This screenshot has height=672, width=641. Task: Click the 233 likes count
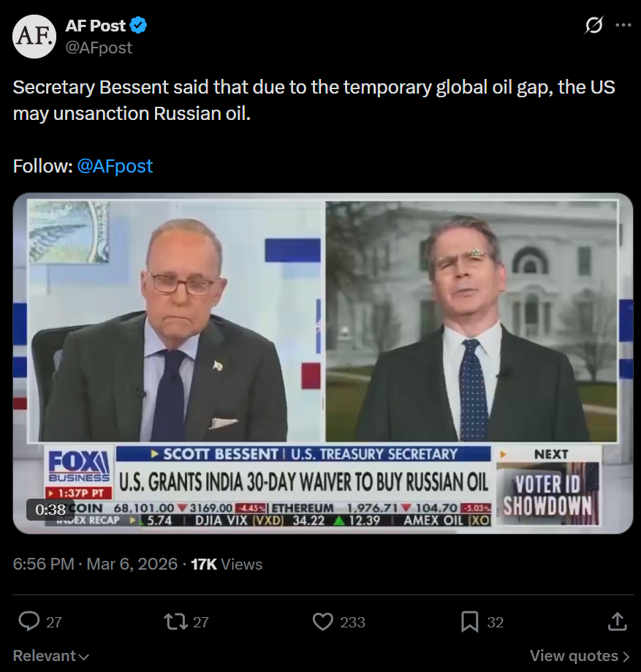pyautogui.click(x=352, y=622)
